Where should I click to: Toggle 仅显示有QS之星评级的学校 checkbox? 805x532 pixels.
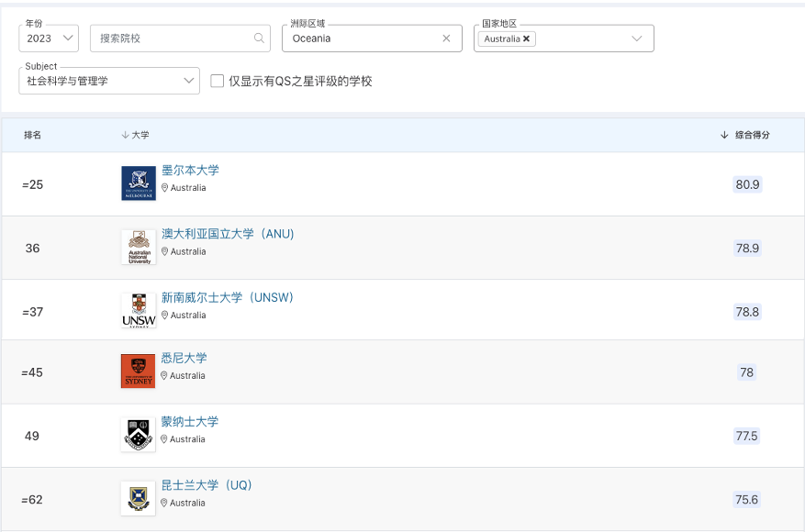click(x=218, y=81)
